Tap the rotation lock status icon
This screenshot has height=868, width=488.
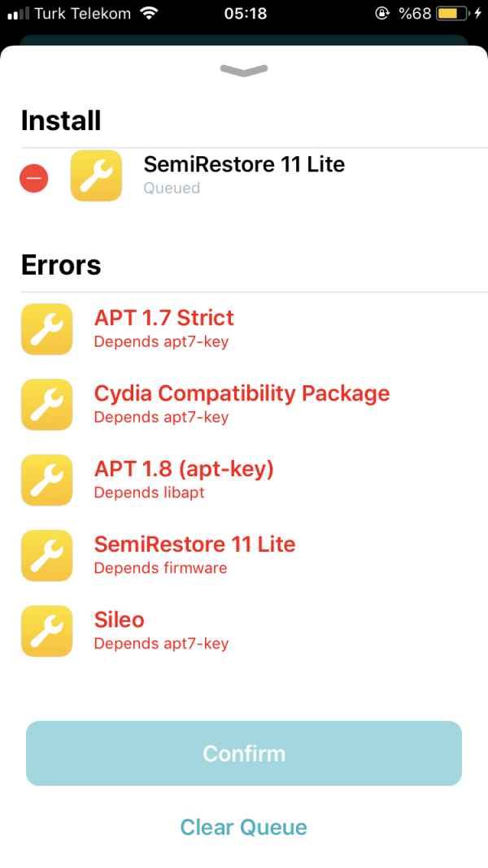point(381,14)
